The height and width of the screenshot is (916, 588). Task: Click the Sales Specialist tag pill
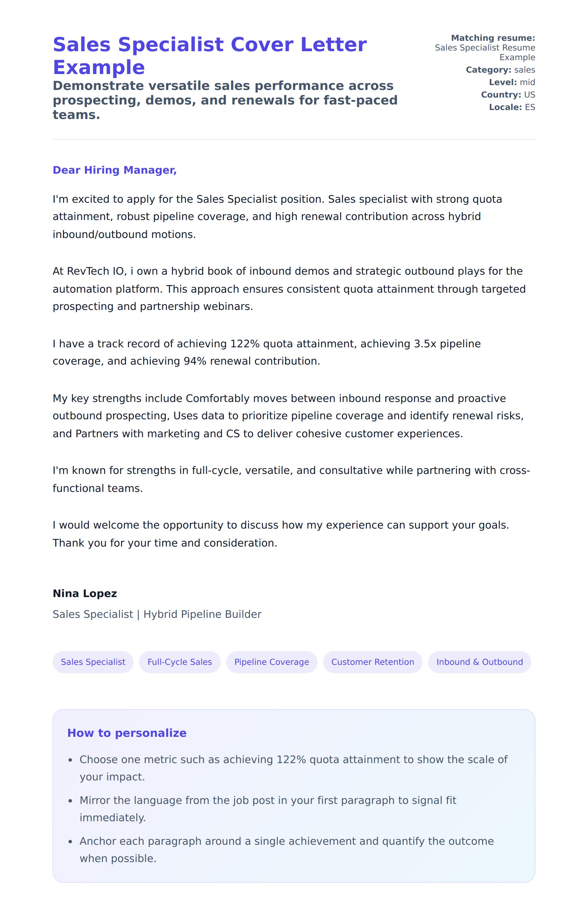[93, 662]
